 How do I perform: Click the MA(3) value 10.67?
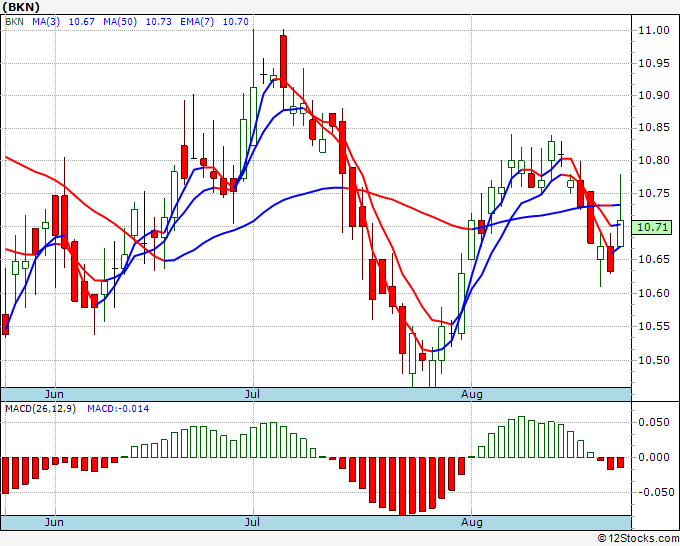(x=82, y=22)
